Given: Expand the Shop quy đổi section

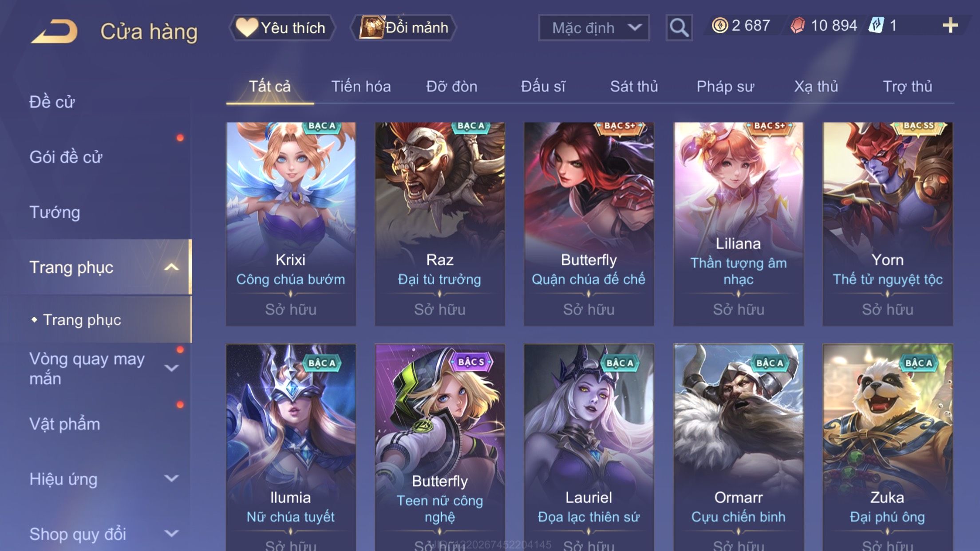Looking at the screenshot, I should (x=171, y=533).
